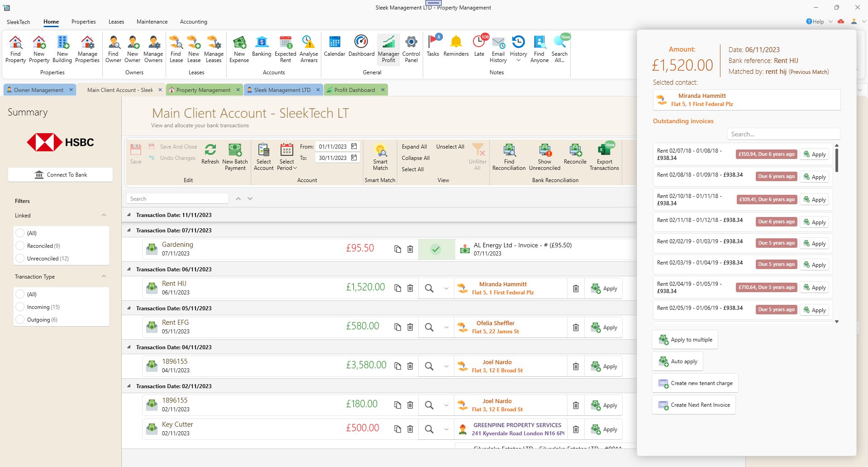Screen dimensions: 868x467
Task: Click Refresh in the Edit group
Action: pos(210,154)
